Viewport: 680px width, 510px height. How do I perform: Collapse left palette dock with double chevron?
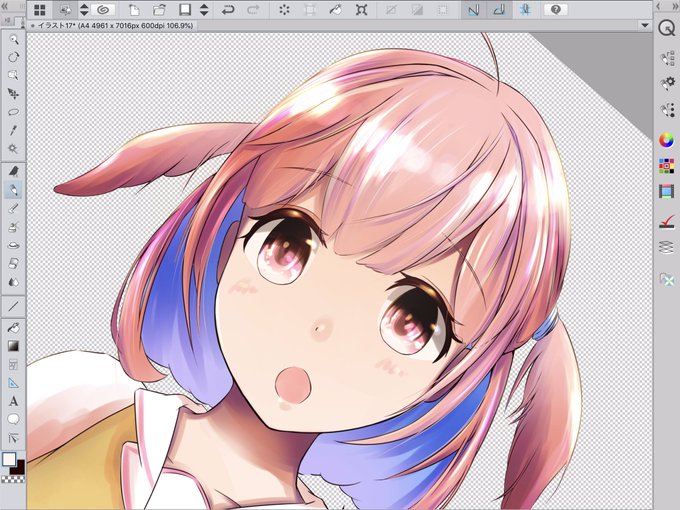click(x=6, y=7)
